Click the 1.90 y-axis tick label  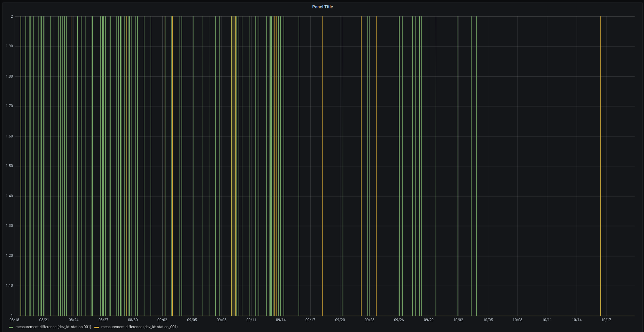point(9,46)
